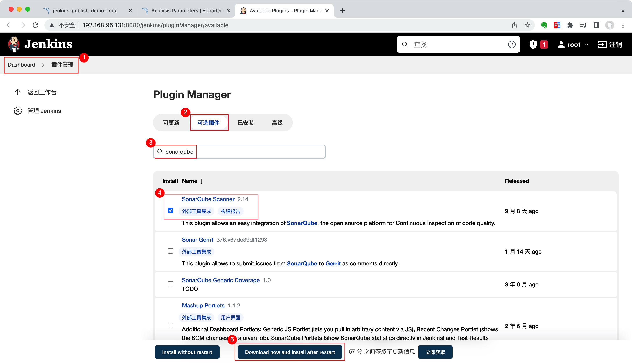632x364 pixels.
Task: Click the Jenkins logo icon
Action: point(14,44)
